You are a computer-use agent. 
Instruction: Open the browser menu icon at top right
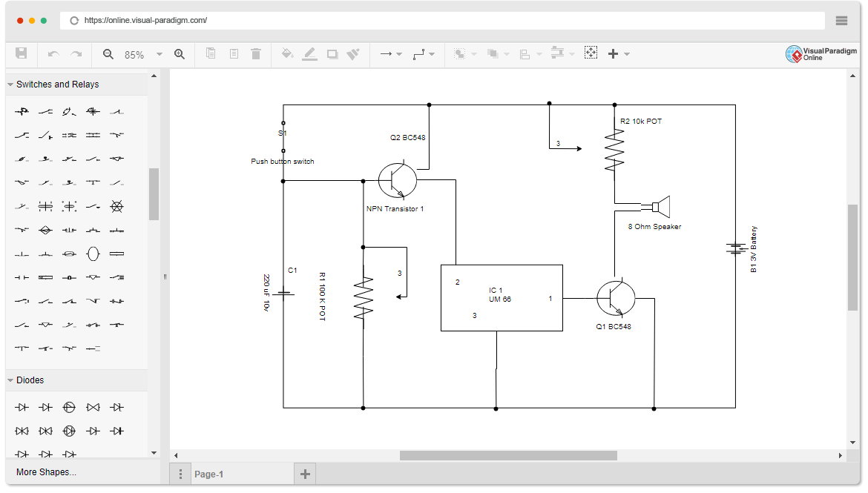[x=841, y=20]
